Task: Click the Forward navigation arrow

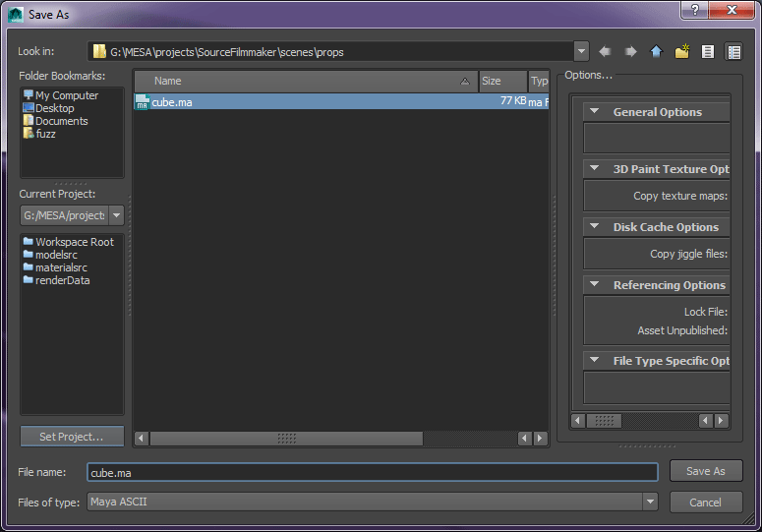Action: (x=631, y=51)
